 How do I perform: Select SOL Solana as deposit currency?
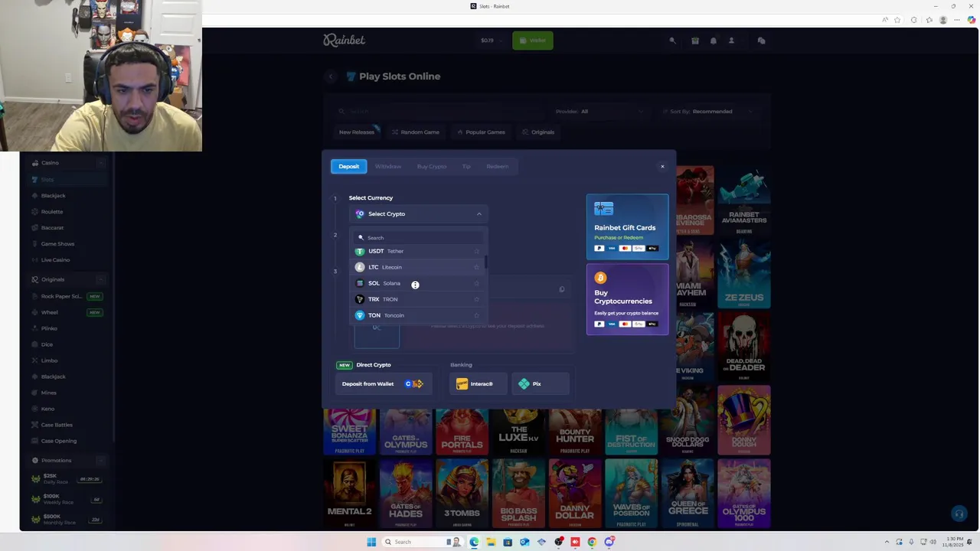click(x=417, y=283)
